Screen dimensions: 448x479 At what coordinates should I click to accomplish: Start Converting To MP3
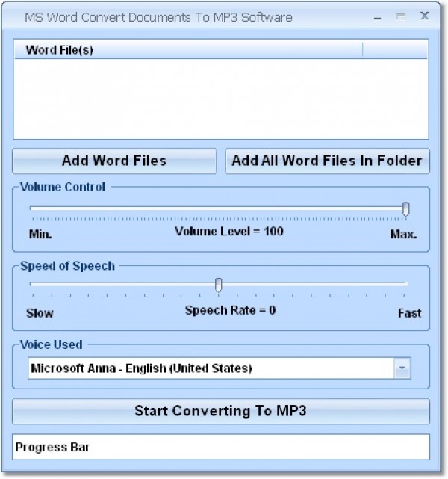[221, 411]
